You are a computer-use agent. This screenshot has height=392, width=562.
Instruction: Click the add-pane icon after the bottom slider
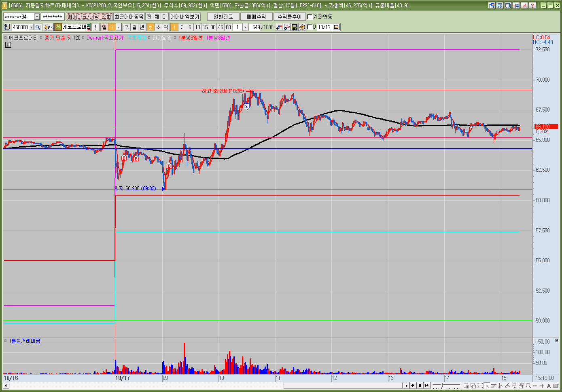(466, 386)
